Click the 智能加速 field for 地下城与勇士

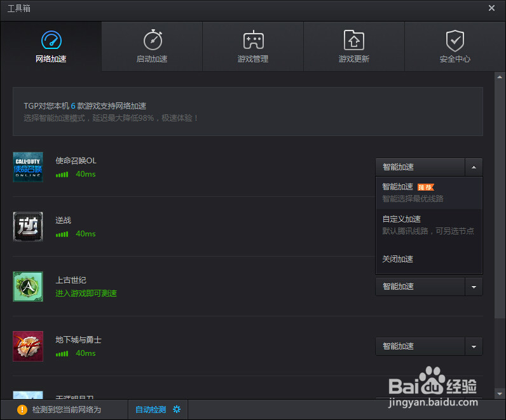pos(420,346)
